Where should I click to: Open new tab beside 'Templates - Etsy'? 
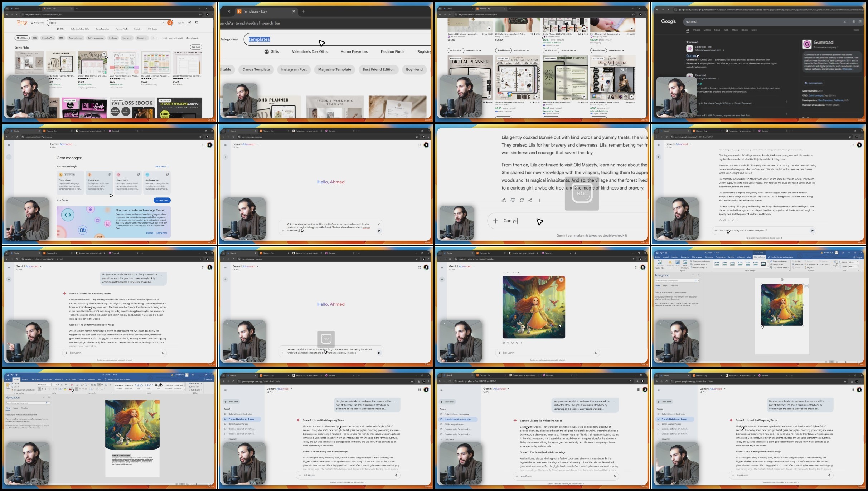[x=304, y=11]
